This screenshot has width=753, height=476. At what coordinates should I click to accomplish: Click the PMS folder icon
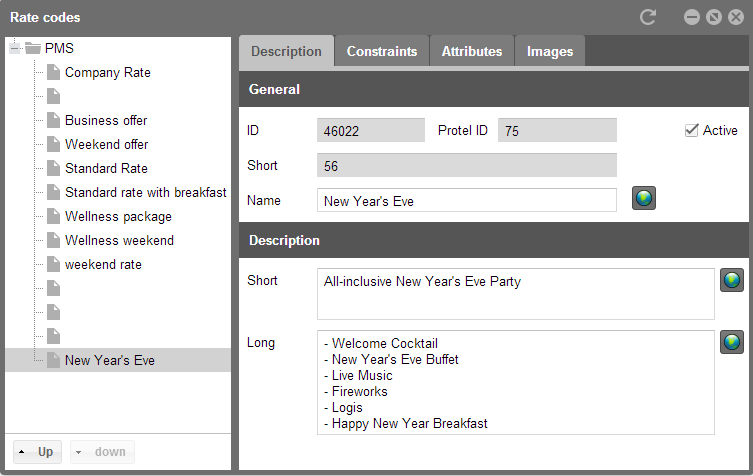33,48
